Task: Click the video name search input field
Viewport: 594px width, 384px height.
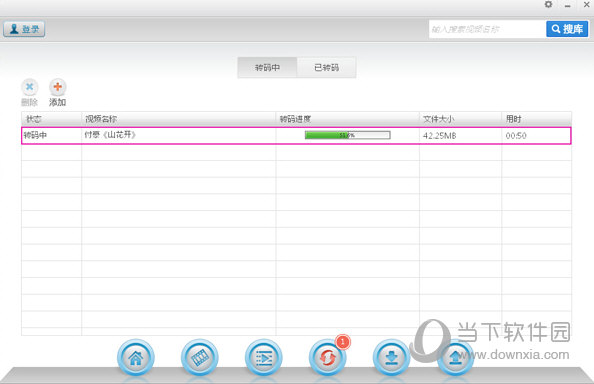Action: [x=487, y=29]
